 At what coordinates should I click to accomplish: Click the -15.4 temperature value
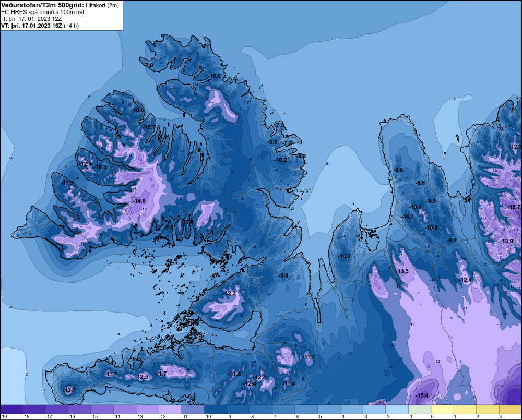pos(422,395)
